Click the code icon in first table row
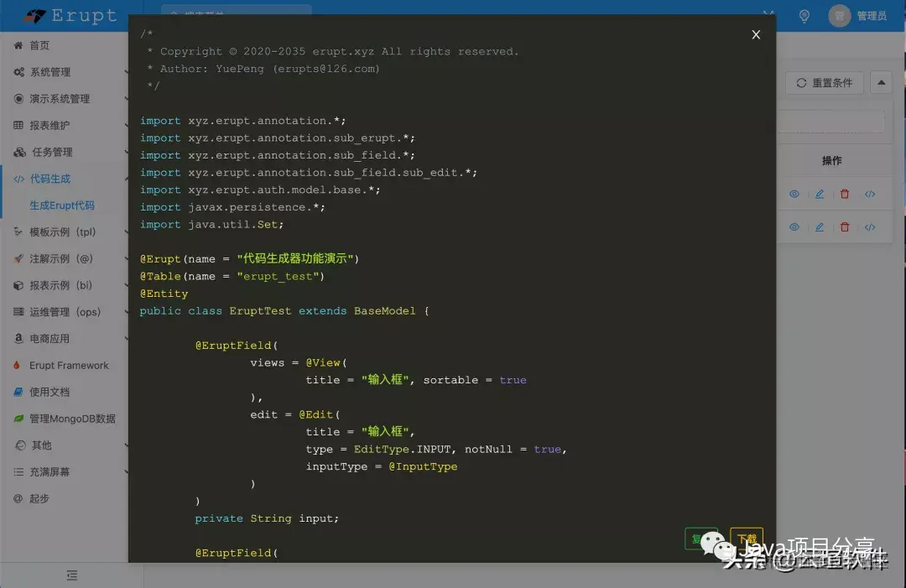Image resolution: width=906 pixels, height=588 pixels. coord(870,194)
